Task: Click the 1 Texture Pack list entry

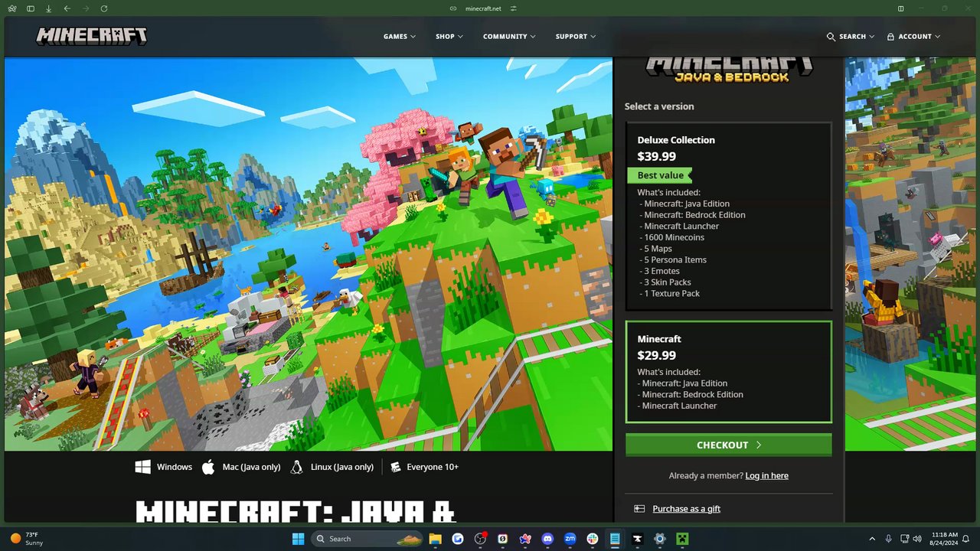Action: [x=671, y=294]
